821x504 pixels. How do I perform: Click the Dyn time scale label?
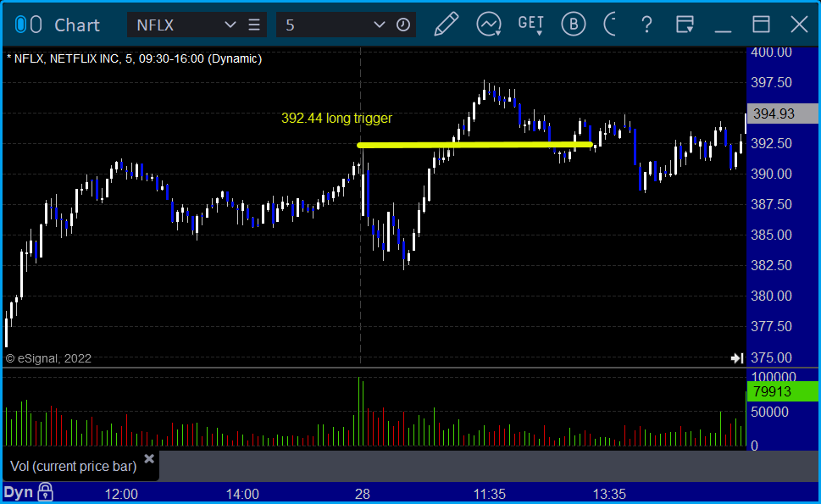[19, 492]
